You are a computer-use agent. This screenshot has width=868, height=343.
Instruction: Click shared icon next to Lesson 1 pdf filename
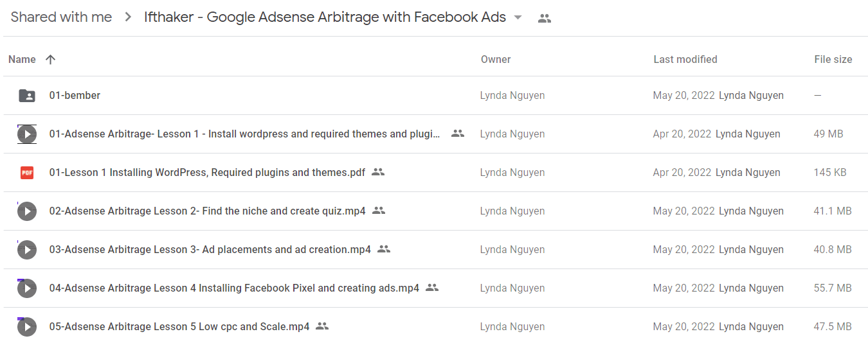click(378, 172)
